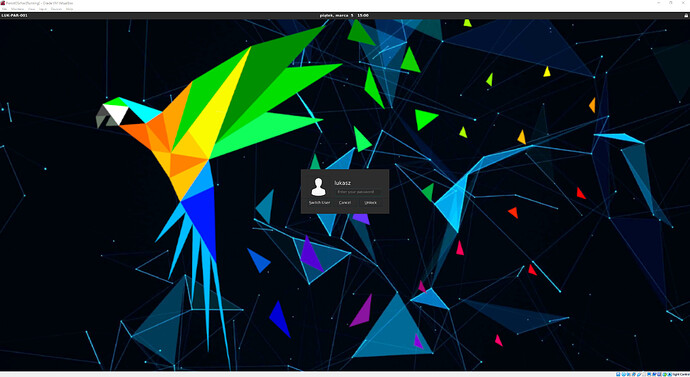Open the network adapter status icon
This screenshot has width=690, height=377.
634,374
